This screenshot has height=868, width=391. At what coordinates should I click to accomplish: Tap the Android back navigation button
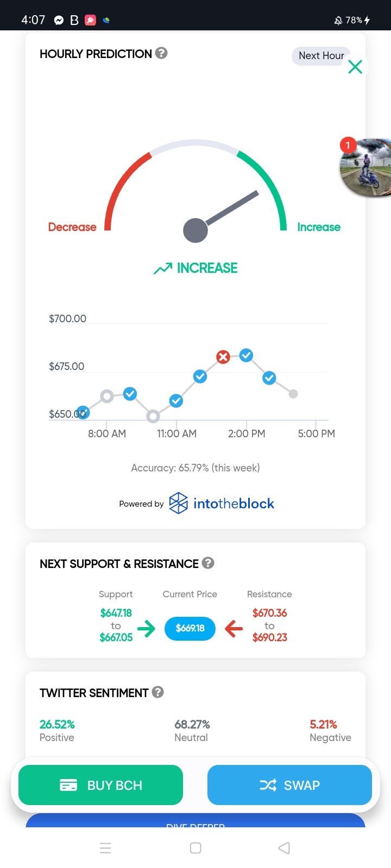click(284, 848)
